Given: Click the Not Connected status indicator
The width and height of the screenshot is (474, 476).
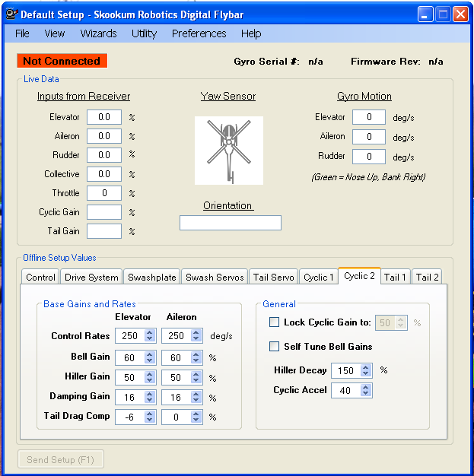Looking at the screenshot, I should [x=62, y=61].
